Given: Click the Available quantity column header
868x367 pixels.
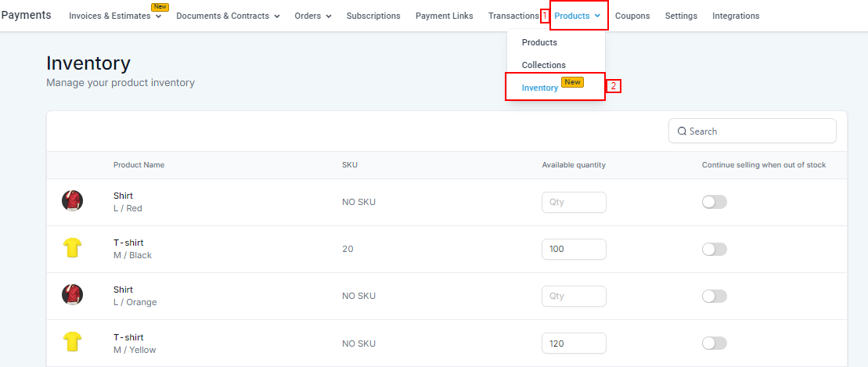Looking at the screenshot, I should (574, 165).
